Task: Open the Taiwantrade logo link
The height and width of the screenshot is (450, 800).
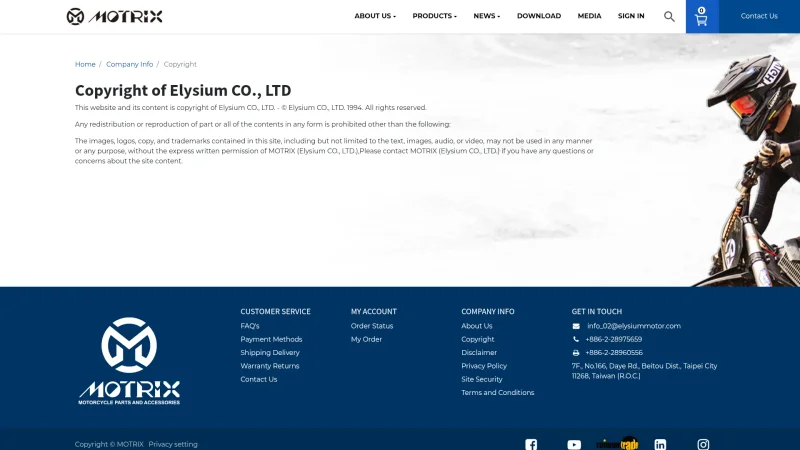Action: (617, 444)
